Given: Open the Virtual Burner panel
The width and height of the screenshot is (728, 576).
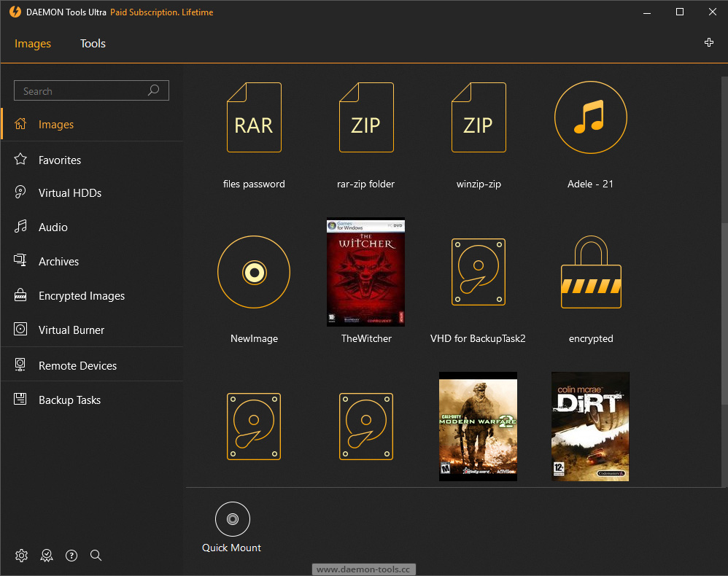Looking at the screenshot, I should [69, 330].
